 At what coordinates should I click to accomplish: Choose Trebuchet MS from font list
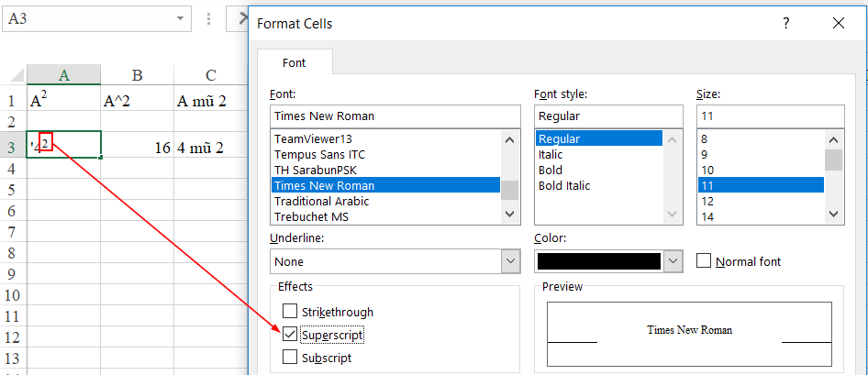click(310, 217)
